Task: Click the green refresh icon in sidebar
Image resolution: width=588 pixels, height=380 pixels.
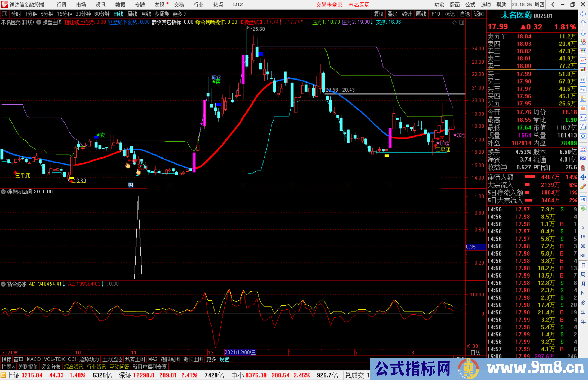Action: (x=583, y=209)
